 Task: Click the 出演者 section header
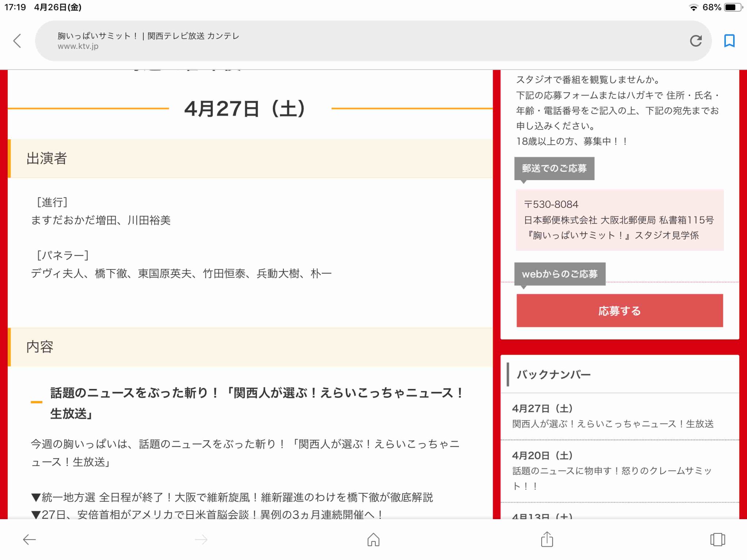click(x=47, y=159)
